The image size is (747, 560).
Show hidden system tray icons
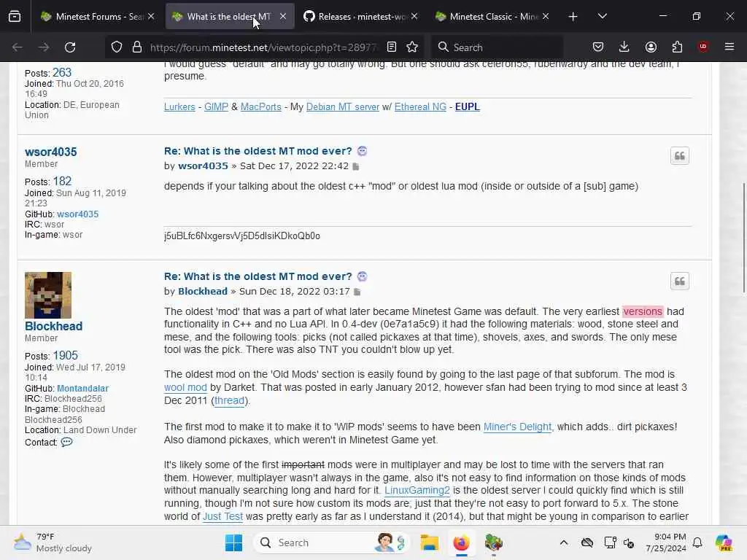pyautogui.click(x=564, y=542)
